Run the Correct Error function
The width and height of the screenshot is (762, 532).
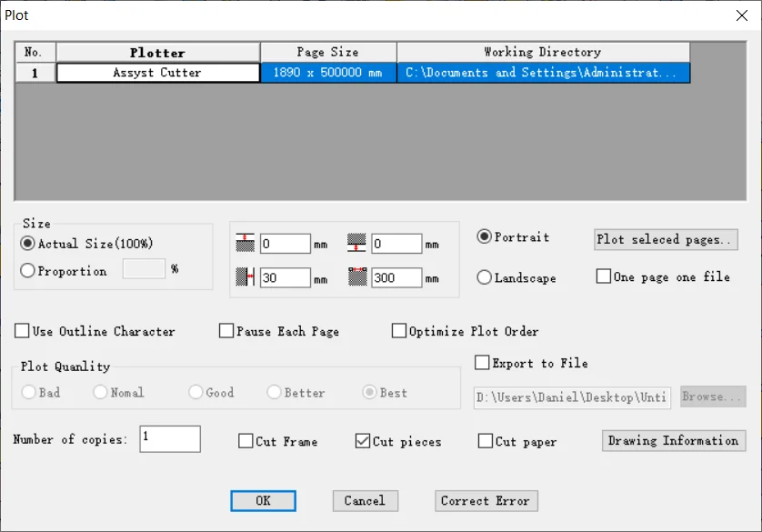[486, 500]
